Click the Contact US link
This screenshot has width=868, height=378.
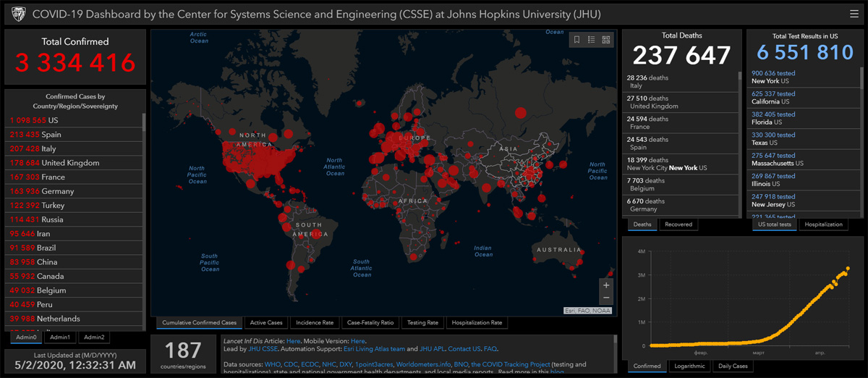coord(464,349)
